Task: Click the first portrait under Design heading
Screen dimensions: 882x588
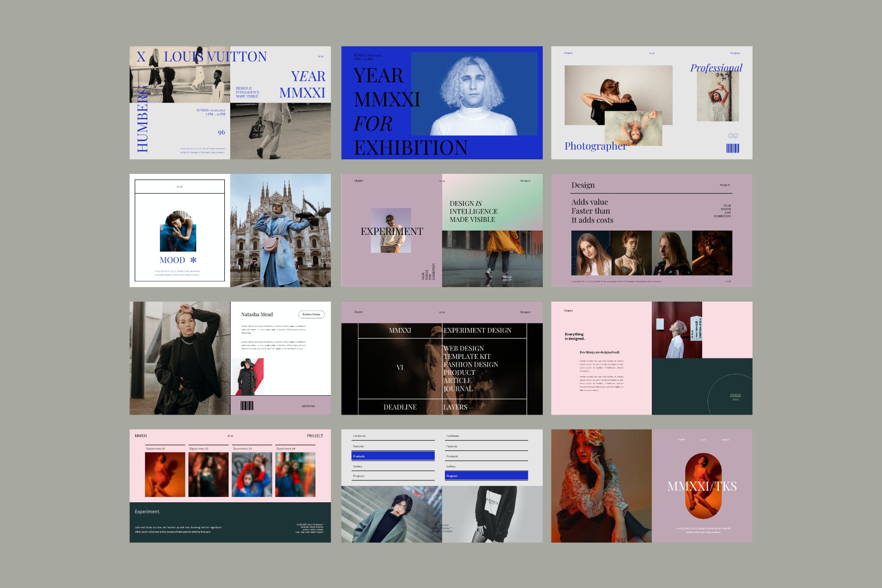Action: pyautogui.click(x=591, y=253)
